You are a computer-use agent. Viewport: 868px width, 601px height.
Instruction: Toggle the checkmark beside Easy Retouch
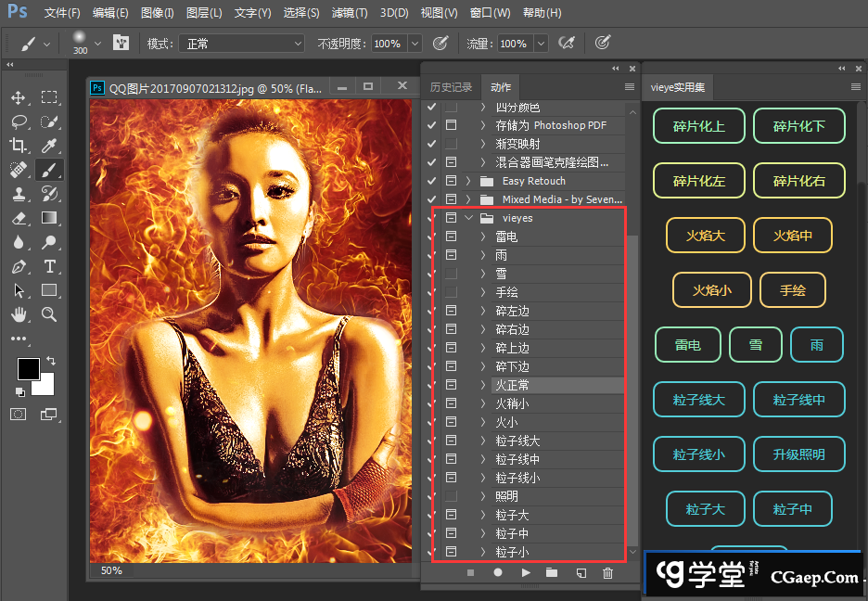(431, 181)
